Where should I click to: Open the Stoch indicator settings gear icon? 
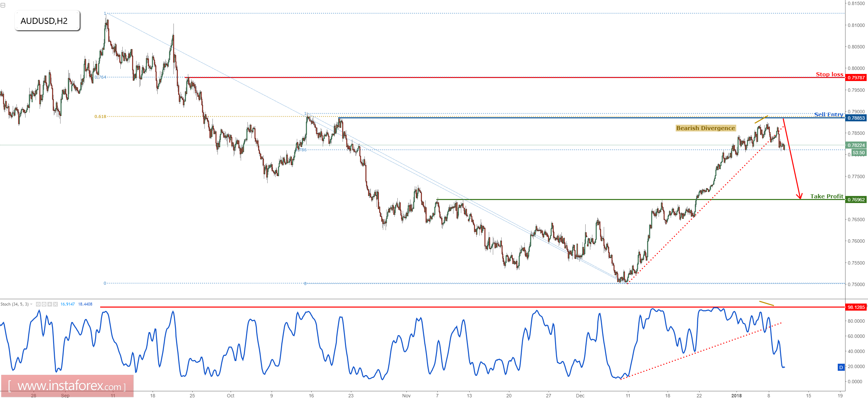(x=44, y=304)
